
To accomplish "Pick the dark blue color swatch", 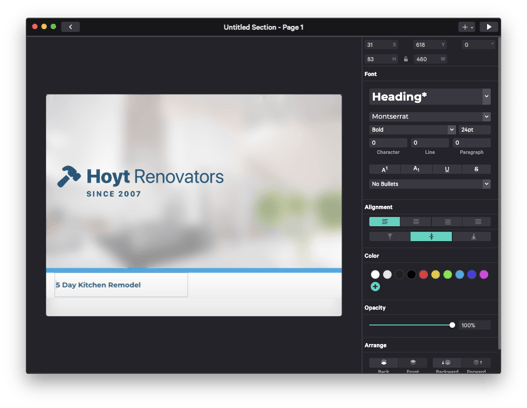I will click(472, 275).
